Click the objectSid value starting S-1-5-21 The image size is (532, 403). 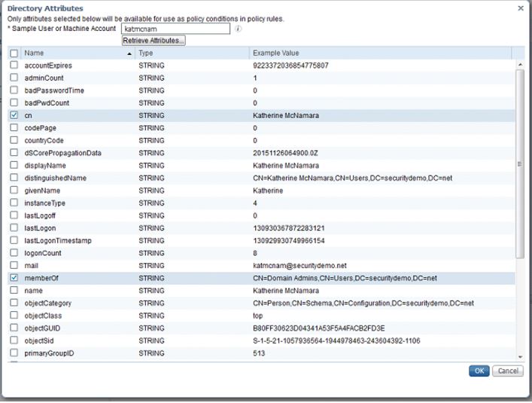(336, 341)
